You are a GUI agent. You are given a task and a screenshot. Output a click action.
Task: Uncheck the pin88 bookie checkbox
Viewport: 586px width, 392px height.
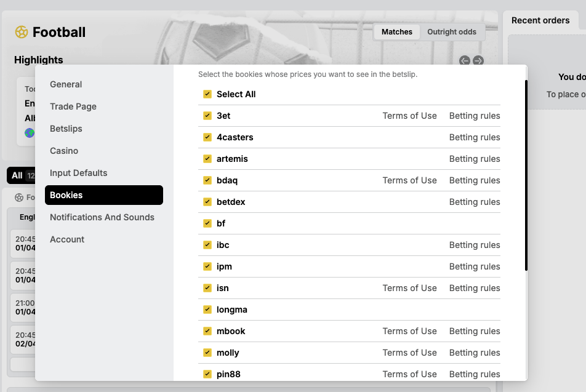click(x=207, y=374)
